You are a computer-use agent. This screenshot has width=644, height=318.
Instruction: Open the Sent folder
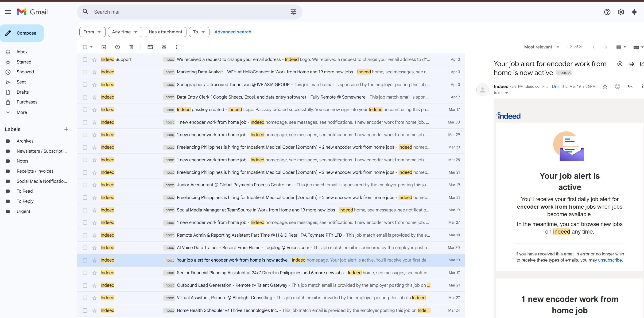coord(21,82)
